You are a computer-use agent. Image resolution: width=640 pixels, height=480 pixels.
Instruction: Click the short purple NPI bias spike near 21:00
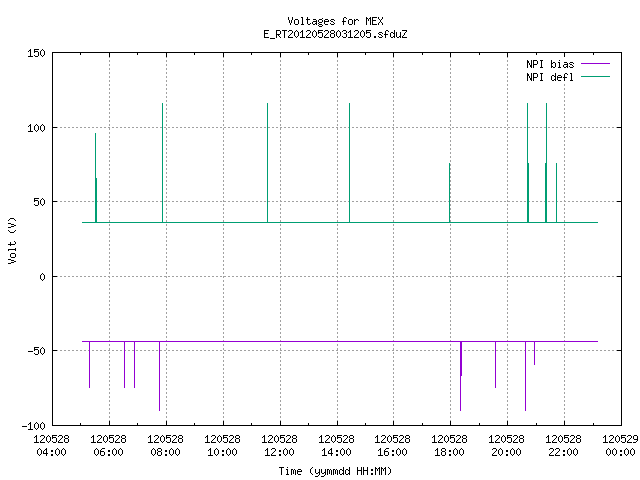pos(534,353)
